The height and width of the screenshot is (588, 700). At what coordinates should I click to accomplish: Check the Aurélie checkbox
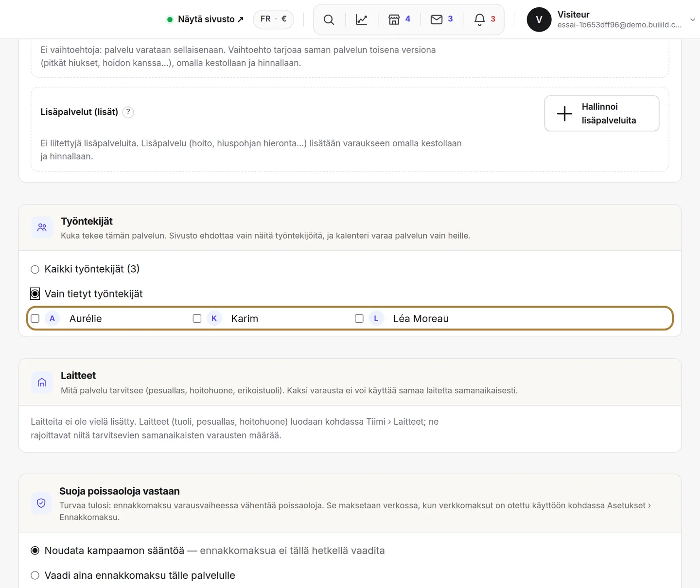click(x=35, y=318)
